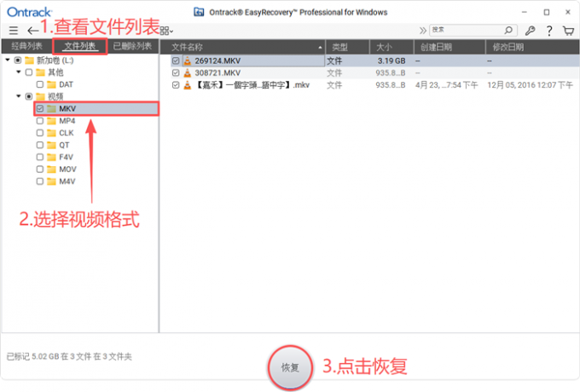Click the 其他 folder icon
The height and width of the screenshot is (392, 580).
coord(40,72)
